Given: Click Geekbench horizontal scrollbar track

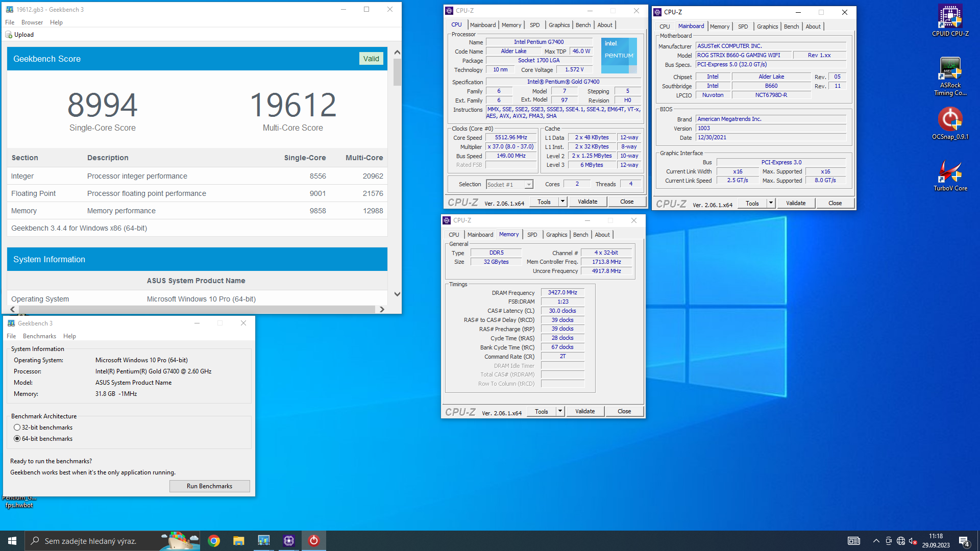Looking at the screenshot, I should pyautogui.click(x=197, y=309).
